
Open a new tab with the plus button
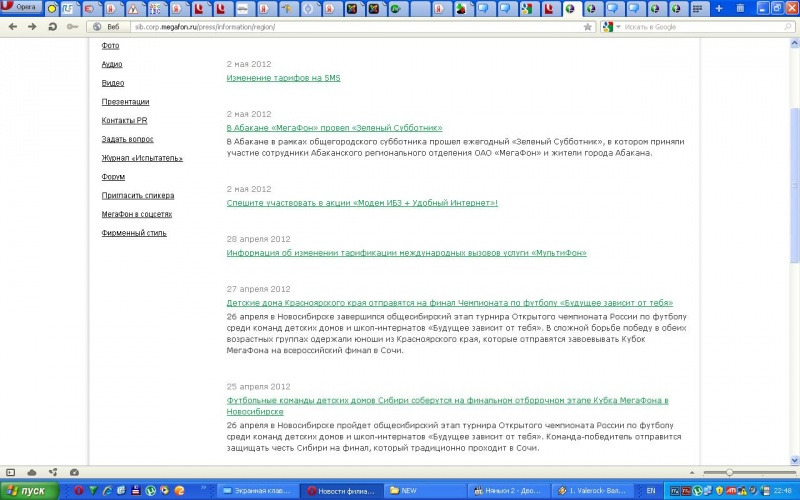(x=718, y=8)
